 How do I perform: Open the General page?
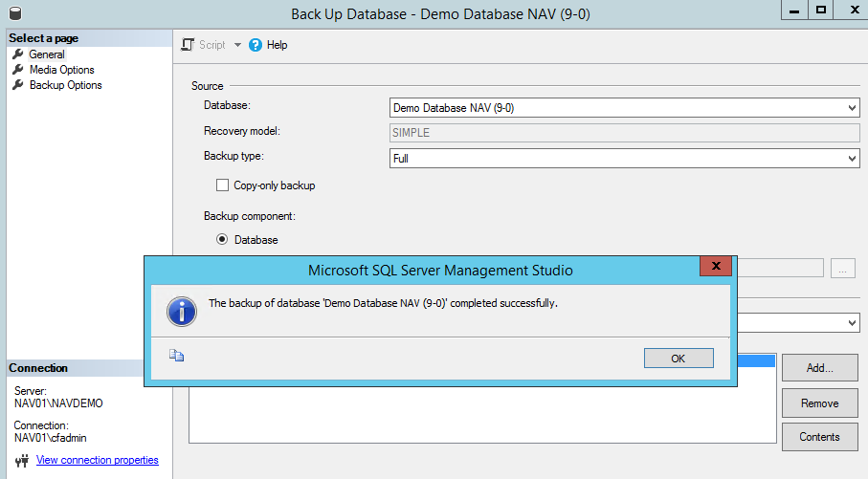point(47,54)
